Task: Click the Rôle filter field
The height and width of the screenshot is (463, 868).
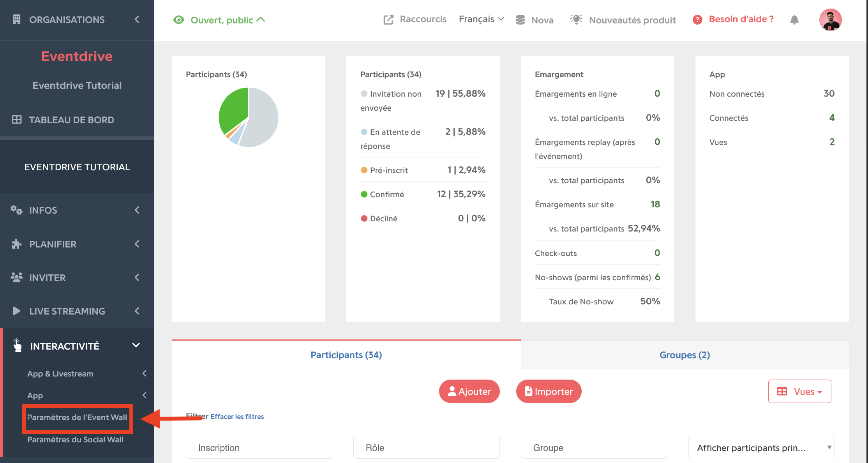Action: [427, 447]
